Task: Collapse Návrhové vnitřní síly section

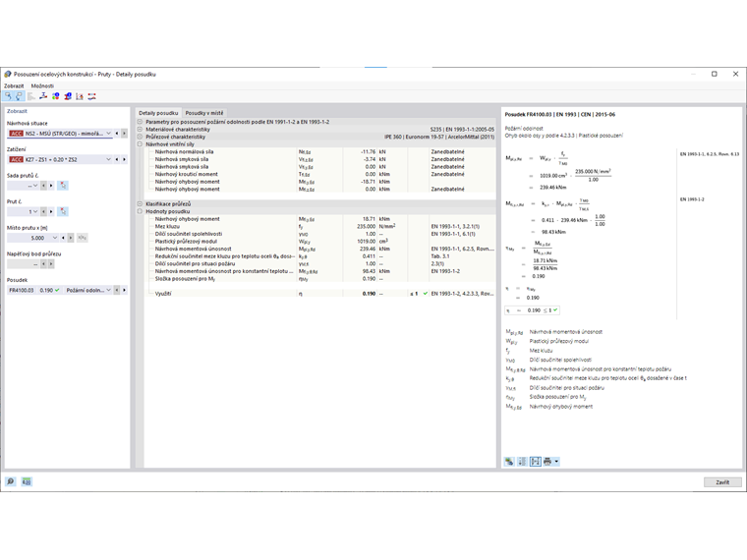Action: (140, 143)
